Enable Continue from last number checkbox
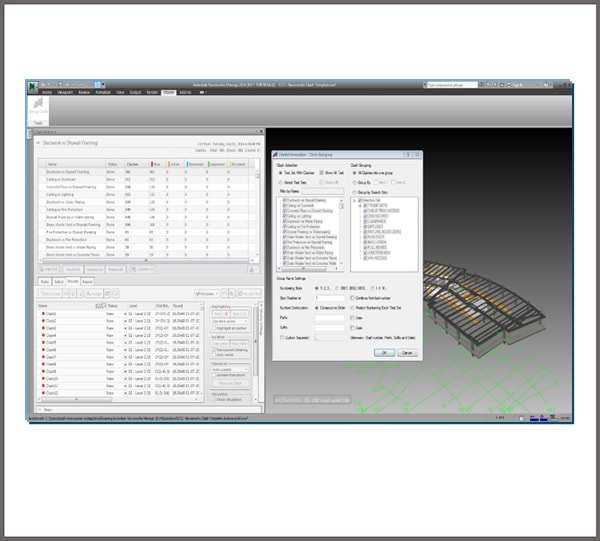 352,298
